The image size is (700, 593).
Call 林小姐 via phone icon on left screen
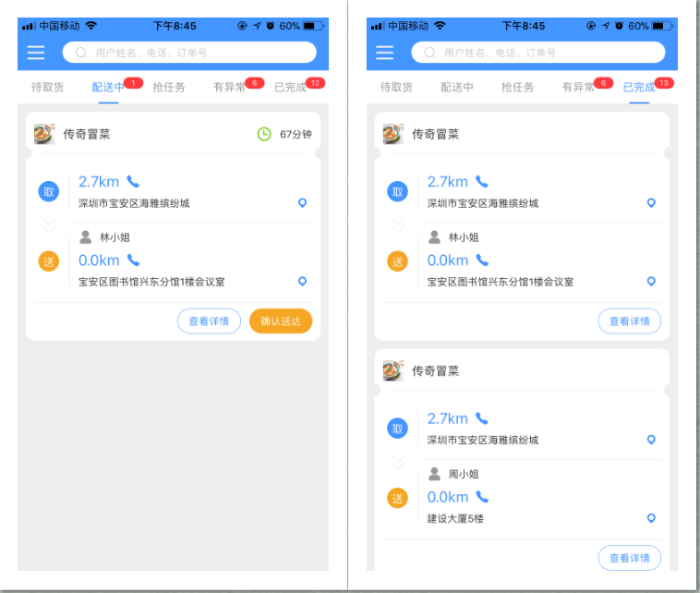click(x=133, y=260)
